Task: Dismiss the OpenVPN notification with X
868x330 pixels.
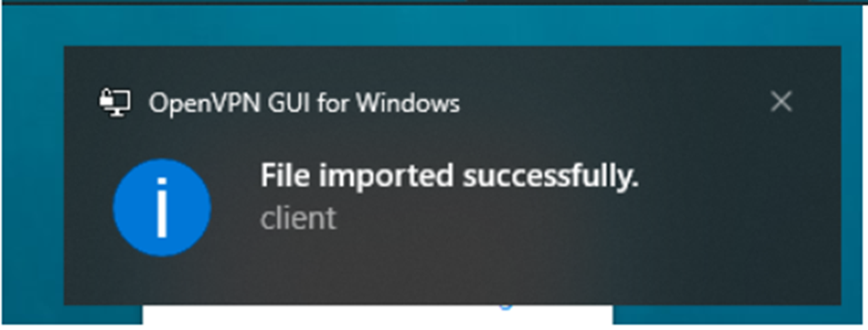Action: (781, 102)
